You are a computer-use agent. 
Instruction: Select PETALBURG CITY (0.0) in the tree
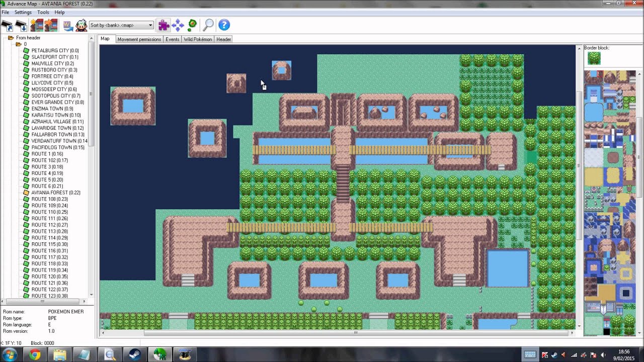click(55, 51)
